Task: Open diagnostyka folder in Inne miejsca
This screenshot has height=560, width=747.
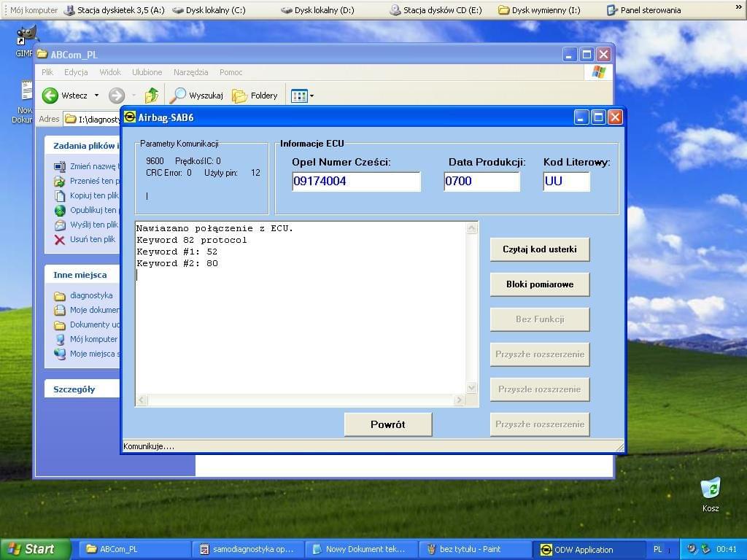Action: pyautogui.click(x=83, y=295)
